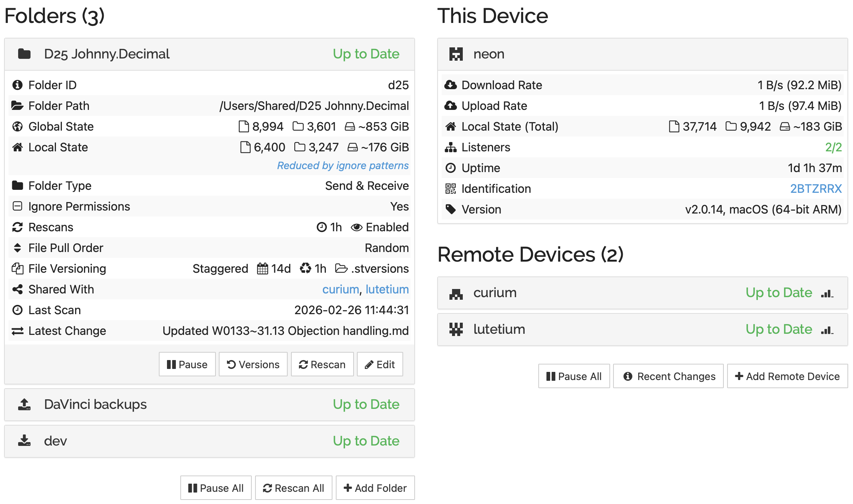Image resolution: width=853 pixels, height=504 pixels.
Task: Click the DaVinci backups upload folder icon
Action: [24, 404]
